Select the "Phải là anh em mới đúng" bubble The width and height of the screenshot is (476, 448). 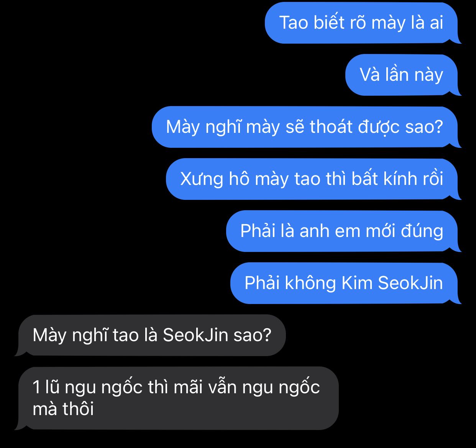click(x=342, y=231)
